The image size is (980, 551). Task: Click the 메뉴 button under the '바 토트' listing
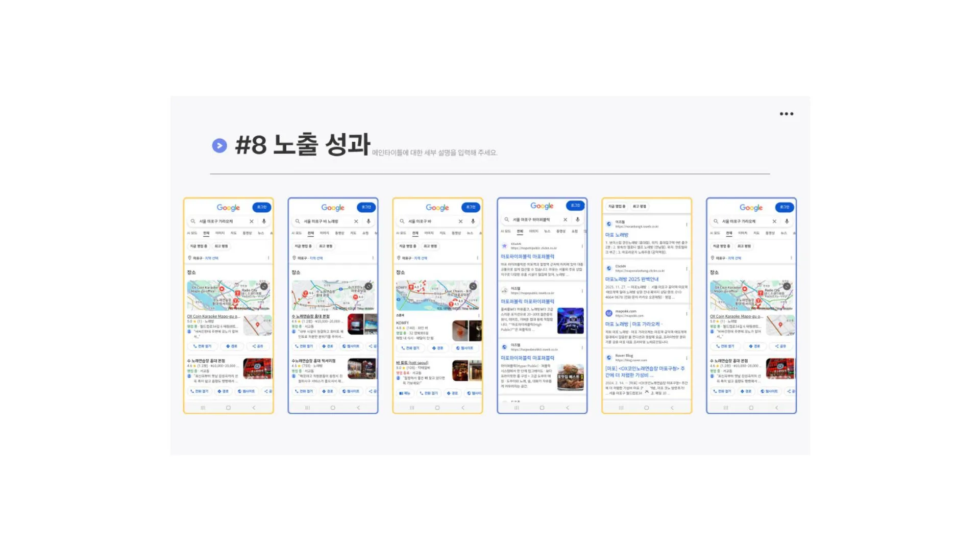(x=405, y=393)
